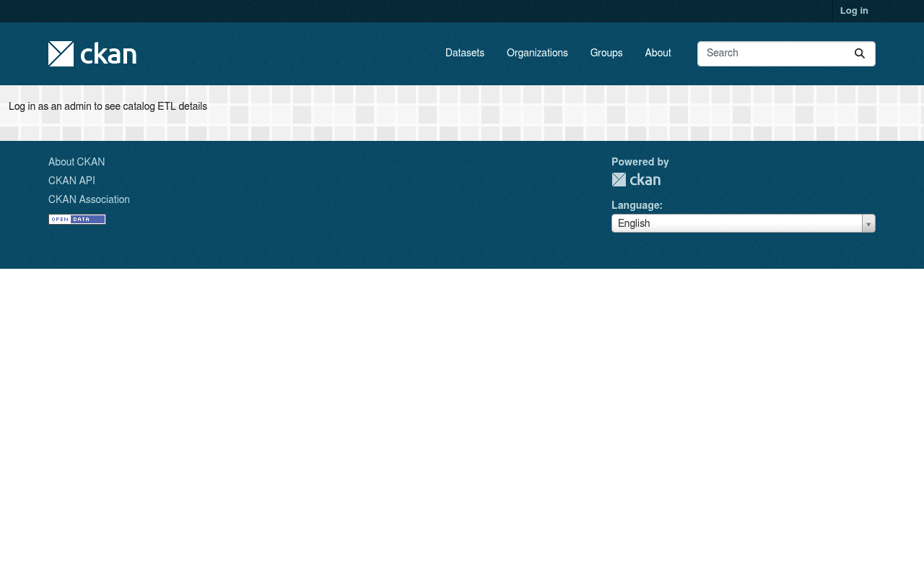Open the Groups navigation item
This screenshot has height=578, width=924.
tap(606, 53)
